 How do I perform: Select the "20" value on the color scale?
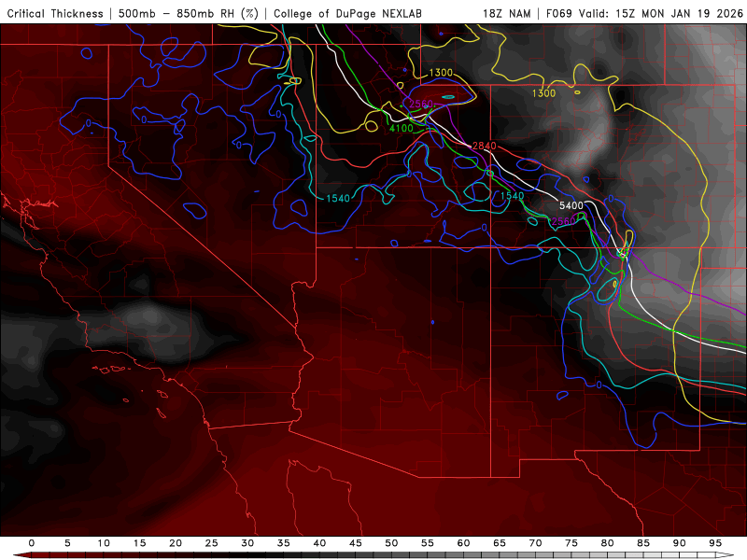176,543
